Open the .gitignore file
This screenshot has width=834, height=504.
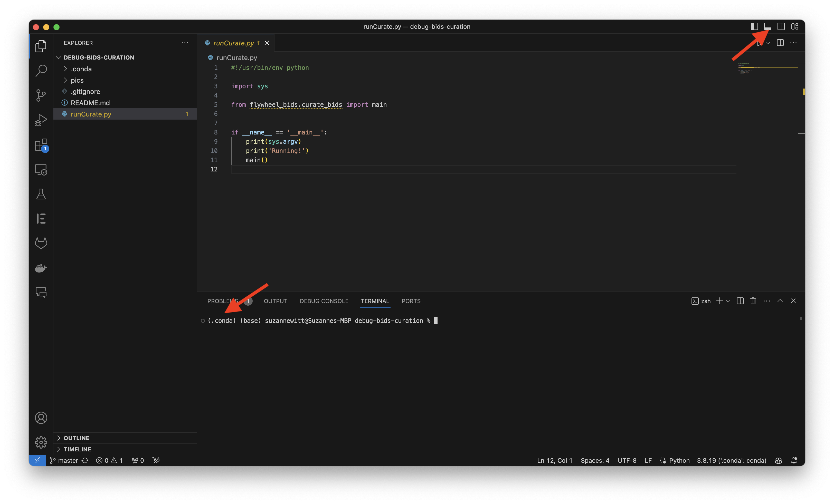(125, 91)
